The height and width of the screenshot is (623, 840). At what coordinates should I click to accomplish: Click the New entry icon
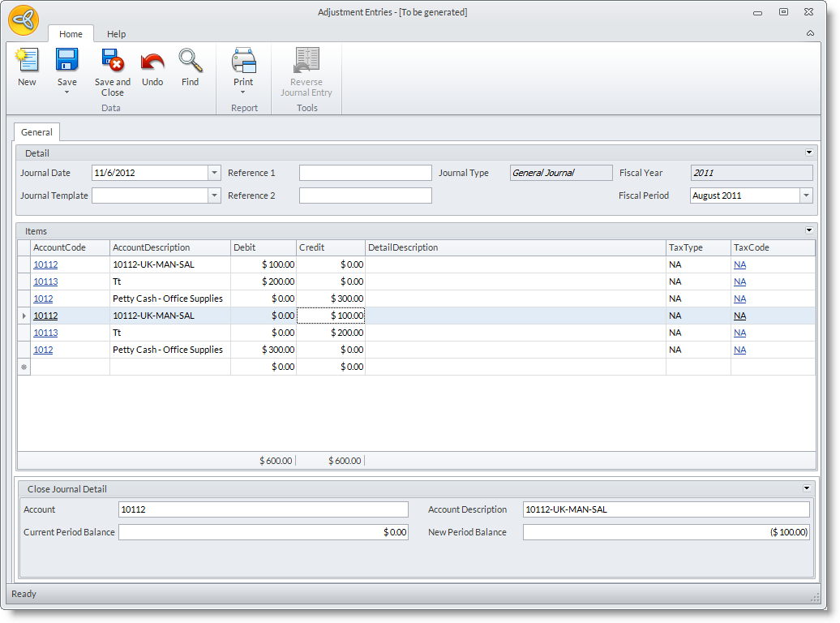(x=27, y=61)
